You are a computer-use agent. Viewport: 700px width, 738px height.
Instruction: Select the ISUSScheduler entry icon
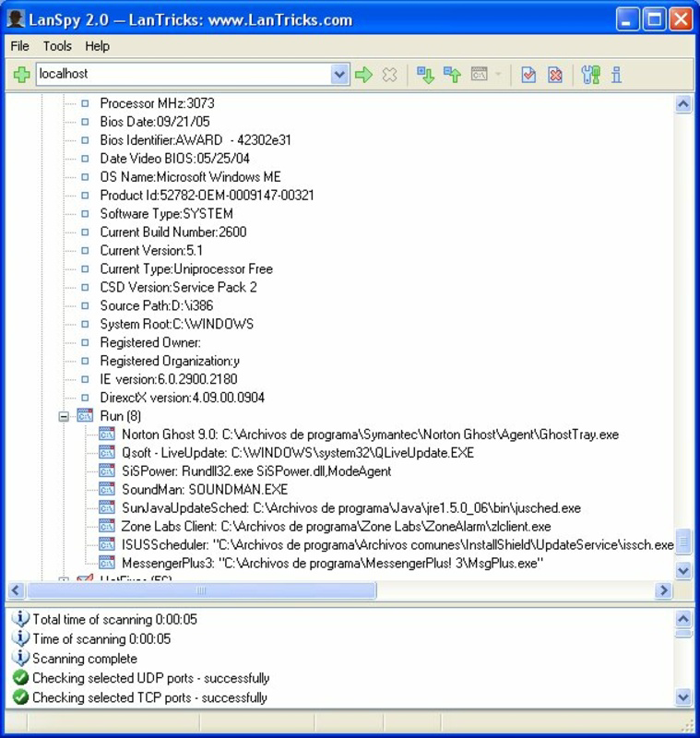pos(107,544)
